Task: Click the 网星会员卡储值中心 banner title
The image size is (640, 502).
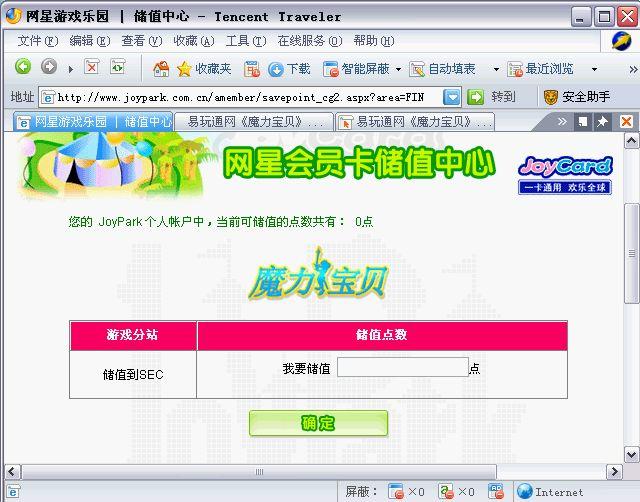Action: coord(360,163)
